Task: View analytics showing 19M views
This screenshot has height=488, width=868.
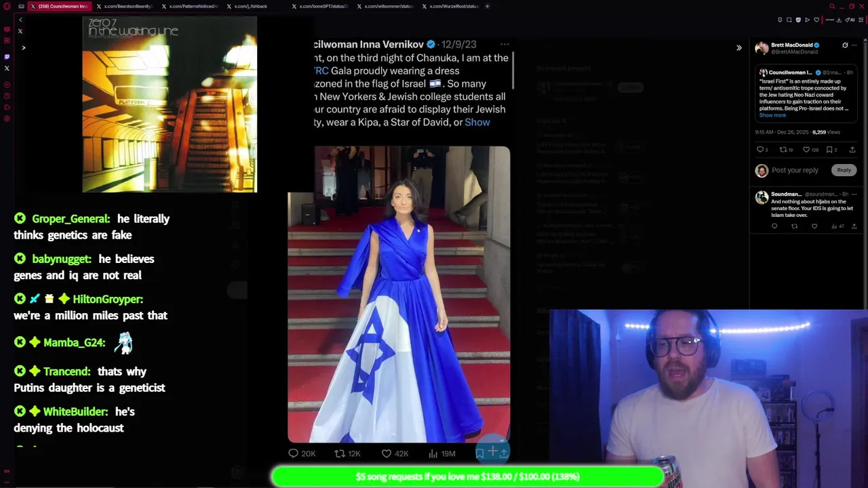Action: point(441,453)
